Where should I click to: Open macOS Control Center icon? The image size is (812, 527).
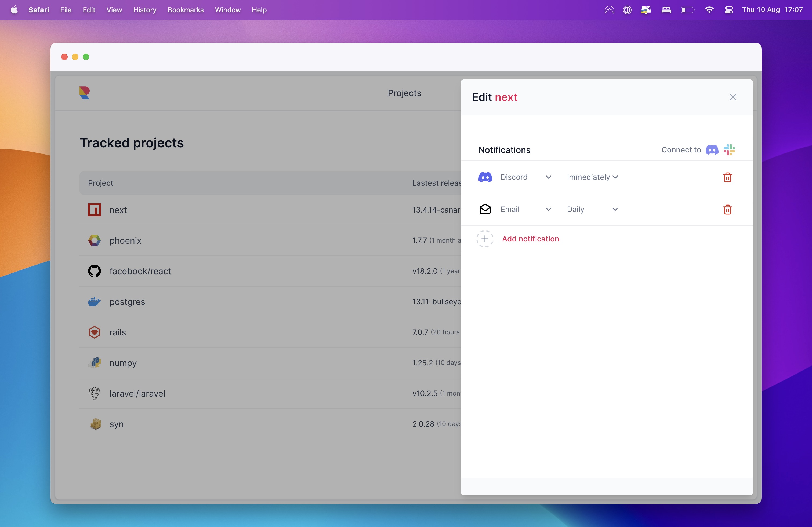click(x=729, y=10)
